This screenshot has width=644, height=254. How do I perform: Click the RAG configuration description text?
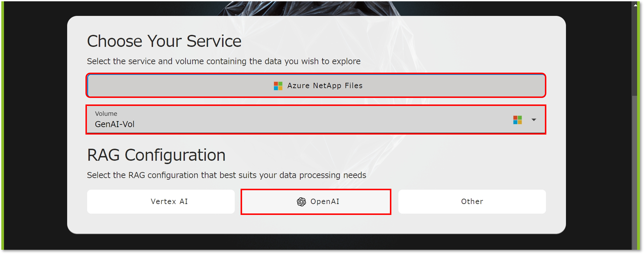pos(226,175)
